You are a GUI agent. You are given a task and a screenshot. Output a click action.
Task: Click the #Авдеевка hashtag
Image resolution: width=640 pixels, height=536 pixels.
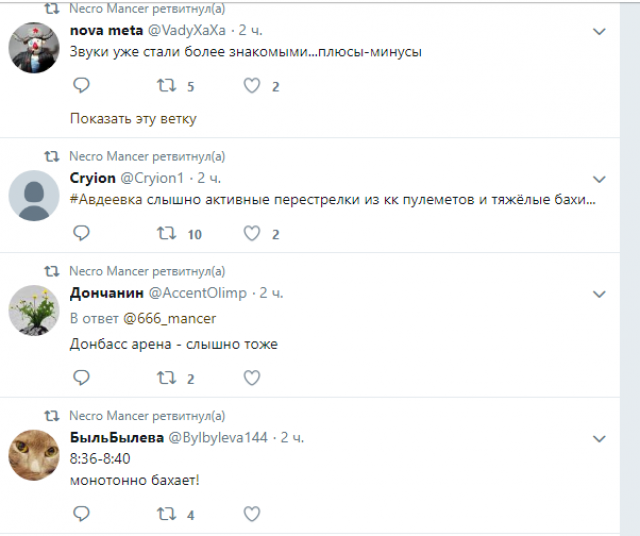point(108,200)
